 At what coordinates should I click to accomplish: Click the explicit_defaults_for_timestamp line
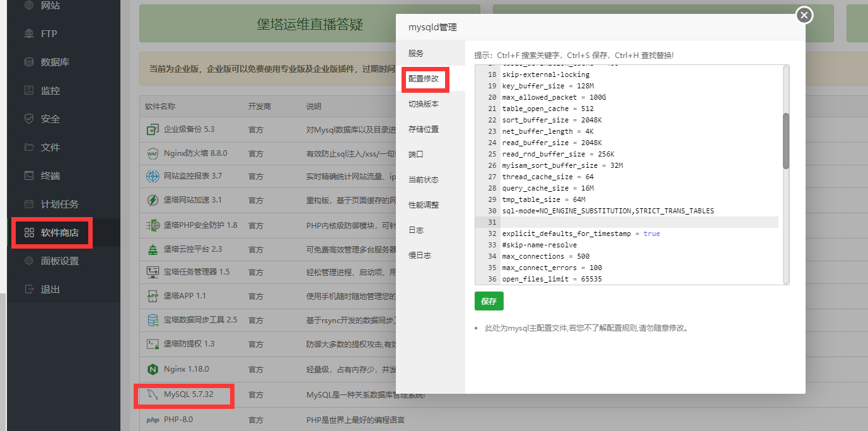[x=581, y=233]
